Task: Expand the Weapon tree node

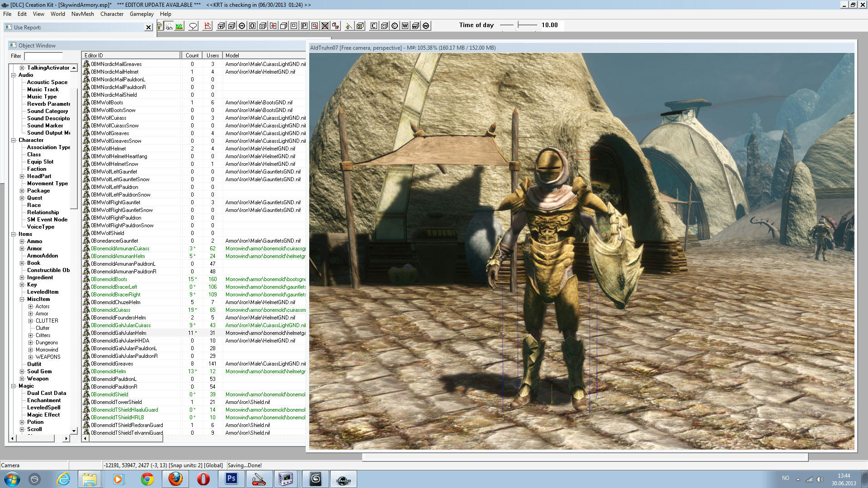Action: click(x=22, y=379)
